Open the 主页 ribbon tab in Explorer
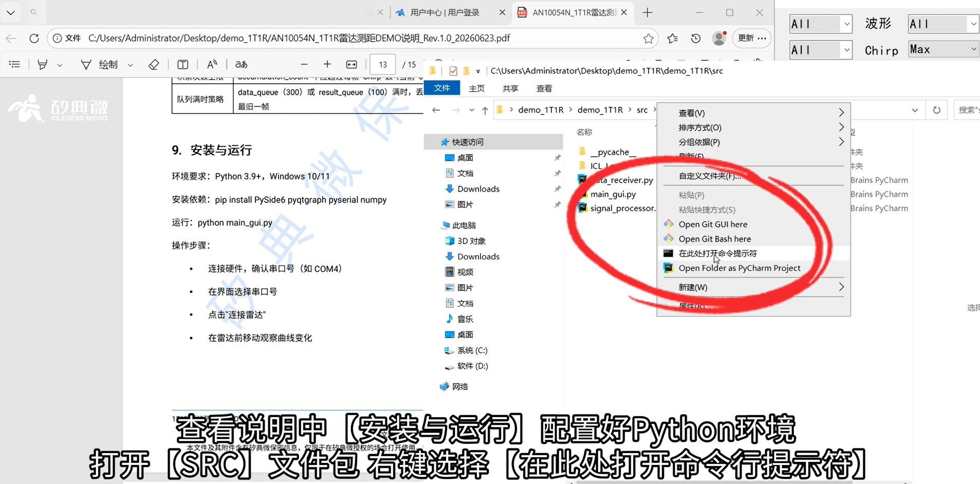Image resolution: width=980 pixels, height=484 pixels. pos(476,88)
